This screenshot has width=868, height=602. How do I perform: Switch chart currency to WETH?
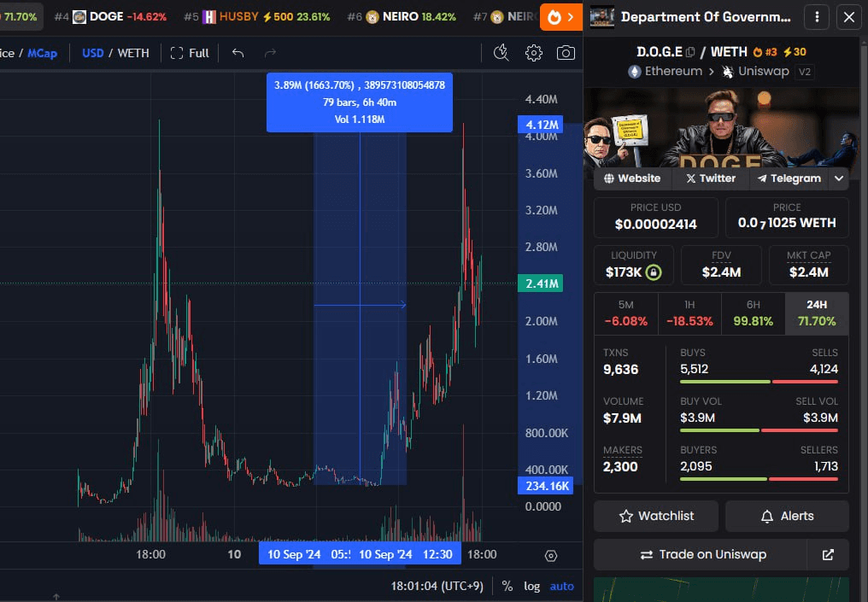pyautogui.click(x=133, y=53)
